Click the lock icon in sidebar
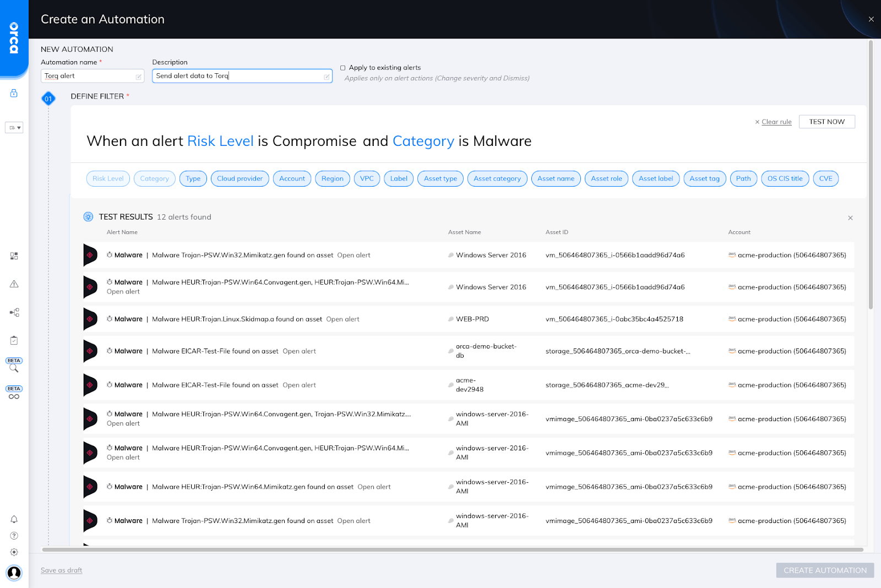881x588 pixels. coord(14,93)
